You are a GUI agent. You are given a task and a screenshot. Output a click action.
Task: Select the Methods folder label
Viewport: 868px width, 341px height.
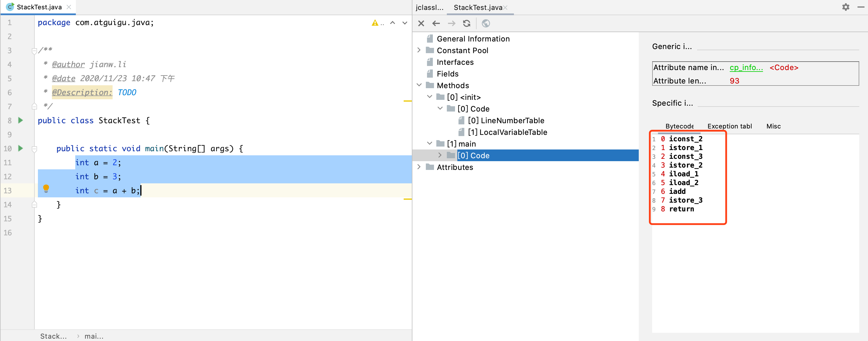453,85
